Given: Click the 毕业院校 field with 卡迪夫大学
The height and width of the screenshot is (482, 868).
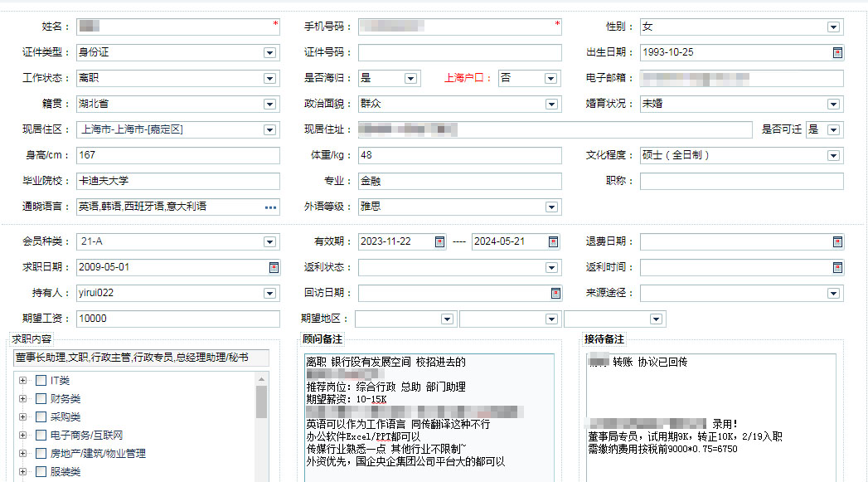Looking at the screenshot, I should [x=177, y=181].
